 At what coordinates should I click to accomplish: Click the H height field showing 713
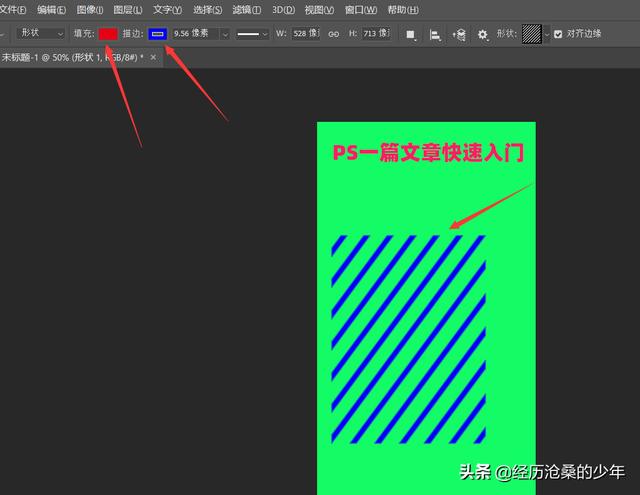point(377,33)
